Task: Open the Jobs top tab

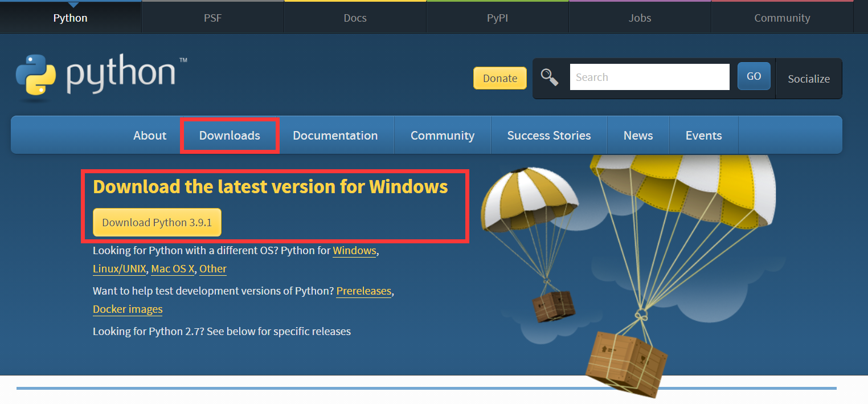Action: (x=640, y=18)
